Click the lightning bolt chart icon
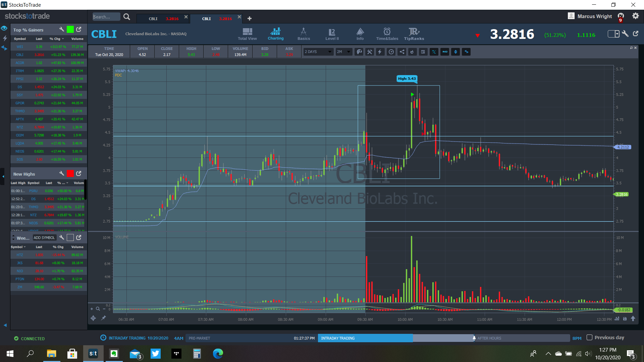This screenshot has height=362, width=644. 380,52
